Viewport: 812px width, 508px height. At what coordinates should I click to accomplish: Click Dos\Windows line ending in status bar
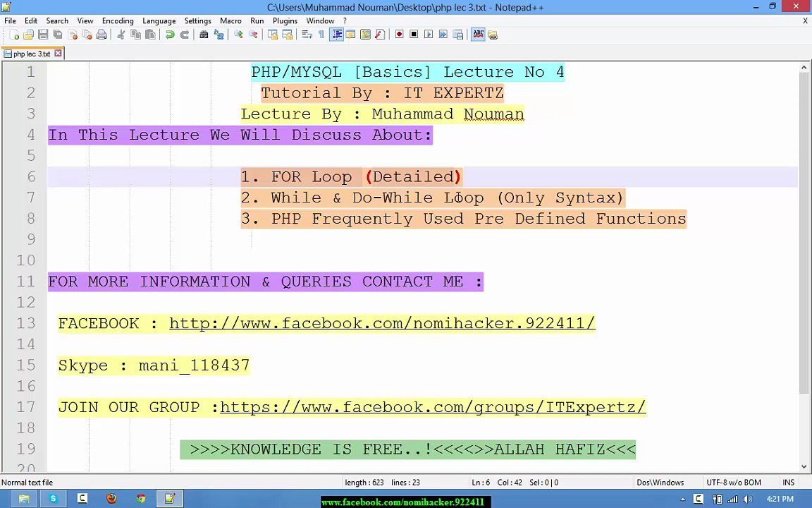pyautogui.click(x=660, y=482)
